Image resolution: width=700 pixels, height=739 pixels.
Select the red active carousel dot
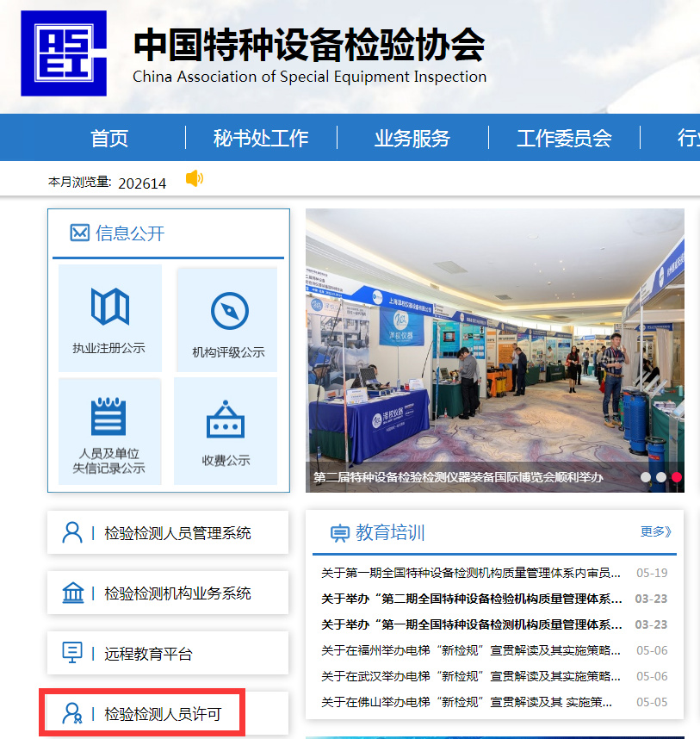(x=677, y=476)
